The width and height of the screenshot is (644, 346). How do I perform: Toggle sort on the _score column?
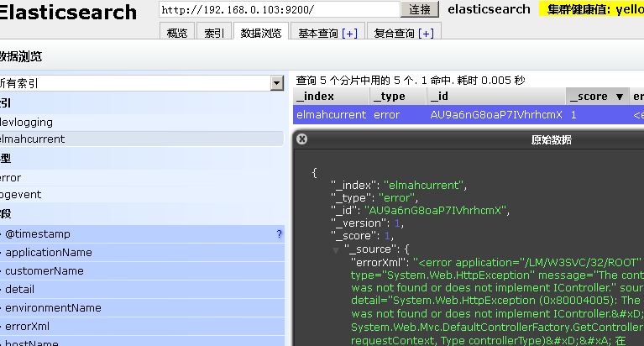[597, 96]
